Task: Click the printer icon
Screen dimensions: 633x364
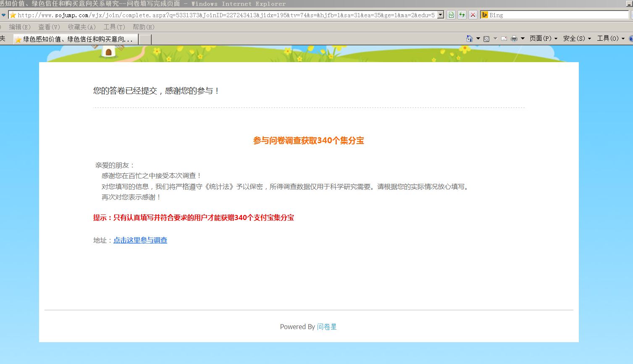Action: (514, 39)
